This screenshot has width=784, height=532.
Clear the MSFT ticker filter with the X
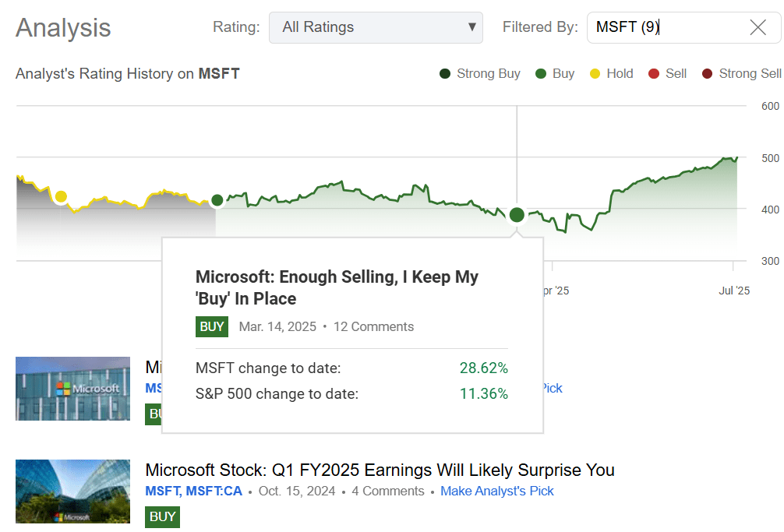pos(757,27)
